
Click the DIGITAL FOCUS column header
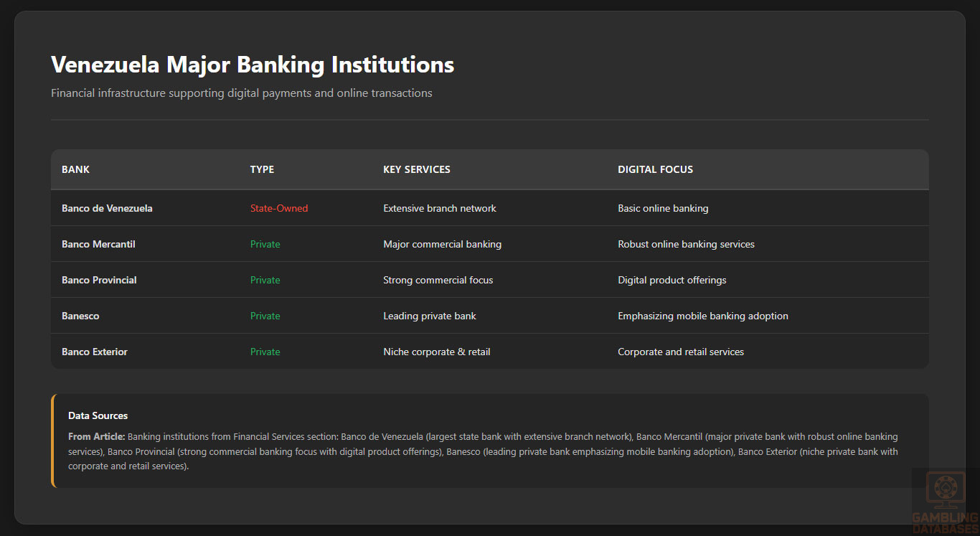point(655,169)
